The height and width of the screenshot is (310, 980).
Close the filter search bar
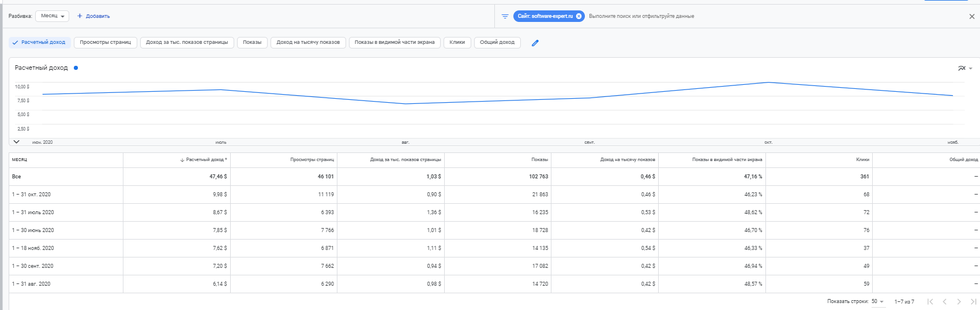coord(971,17)
